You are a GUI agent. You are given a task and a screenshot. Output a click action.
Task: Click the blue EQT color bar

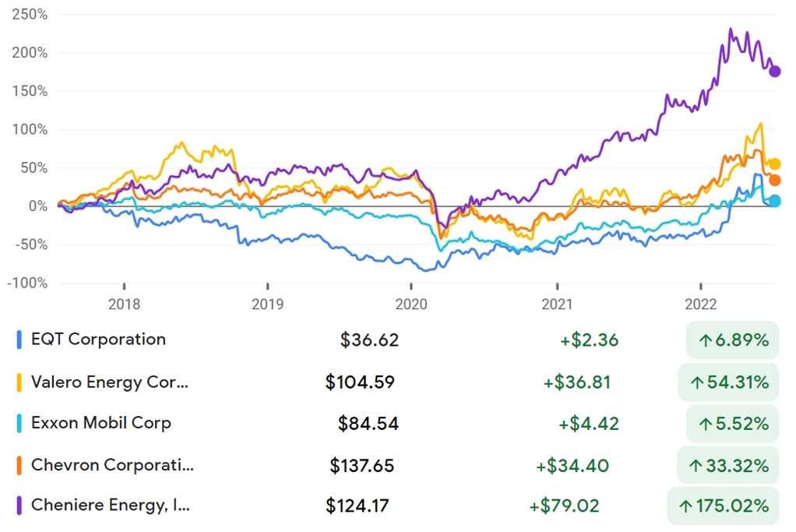(19, 340)
